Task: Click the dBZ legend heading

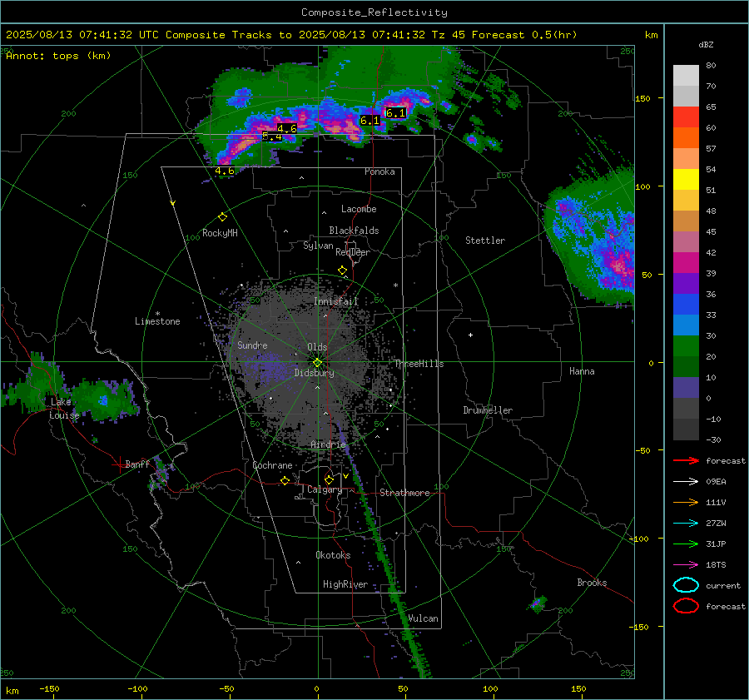Action: coord(706,45)
